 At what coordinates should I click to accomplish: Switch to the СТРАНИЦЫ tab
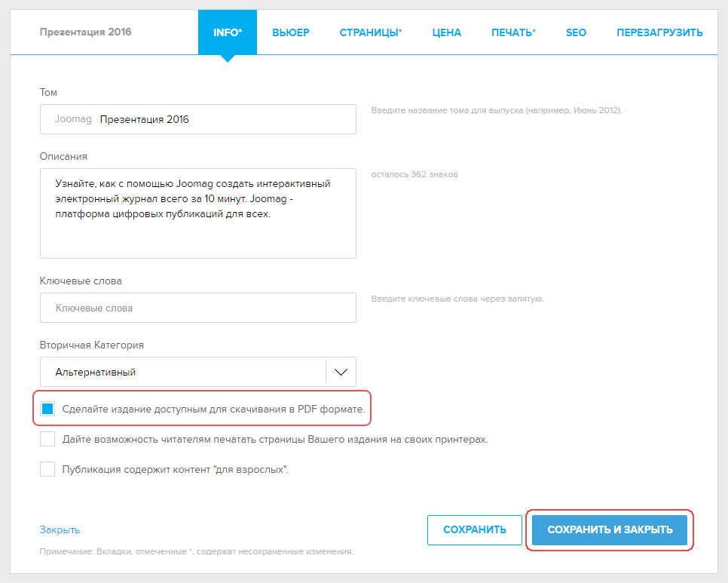[371, 32]
